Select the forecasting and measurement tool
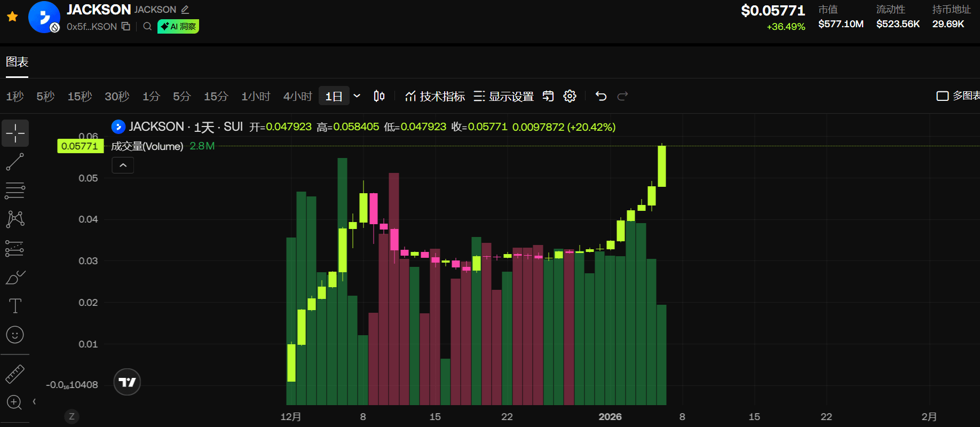980x427 pixels. tap(15, 248)
